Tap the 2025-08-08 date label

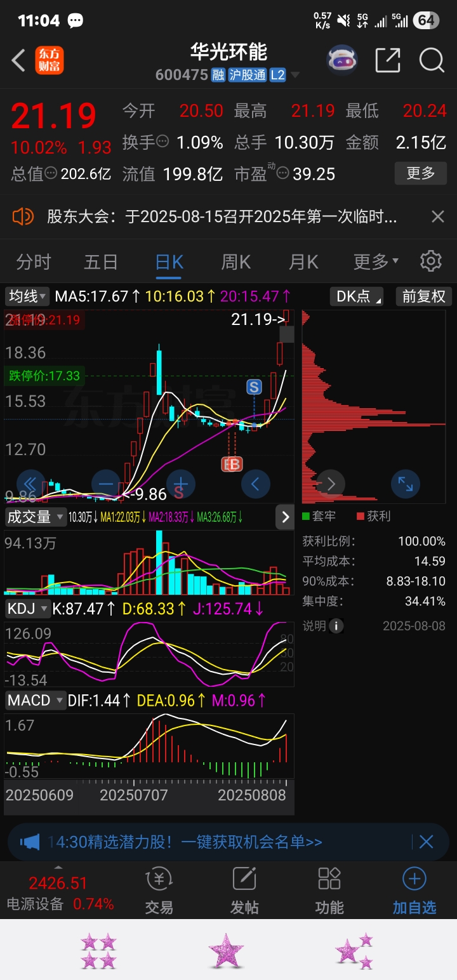414,626
